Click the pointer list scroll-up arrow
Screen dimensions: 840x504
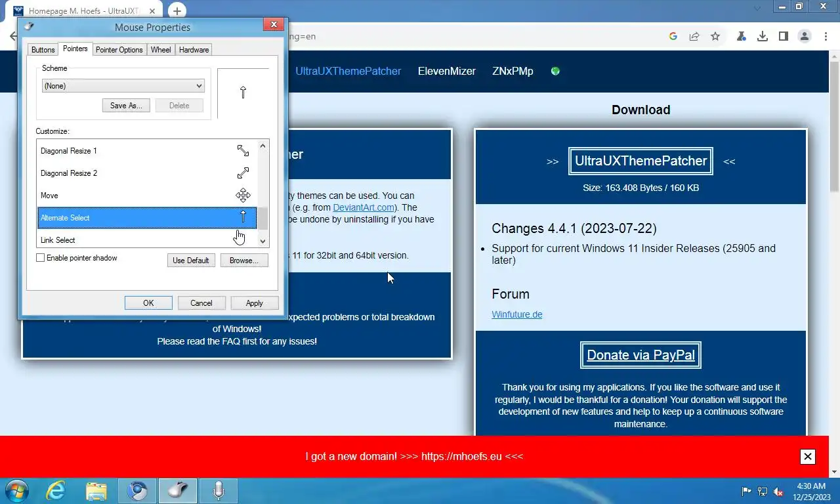[x=263, y=146]
